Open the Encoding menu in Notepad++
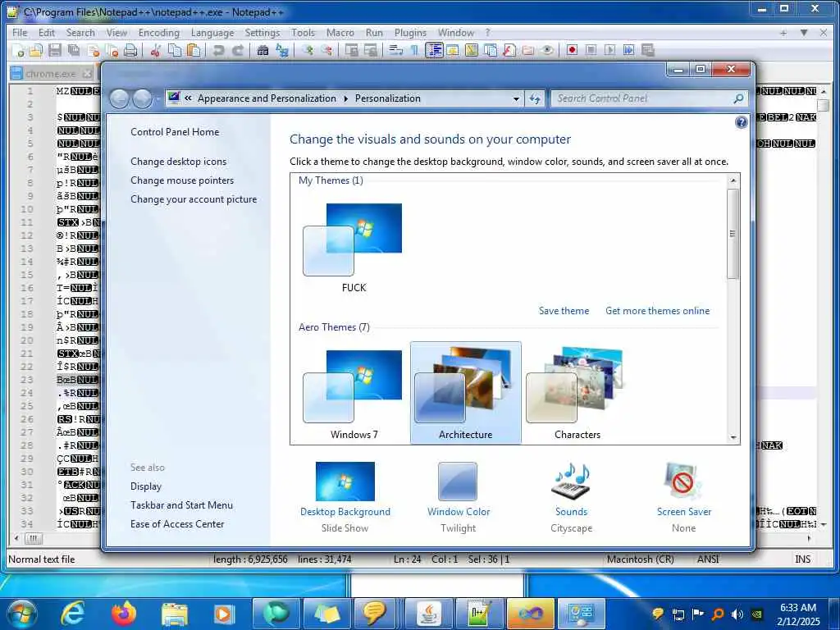840x630 pixels. tap(159, 33)
